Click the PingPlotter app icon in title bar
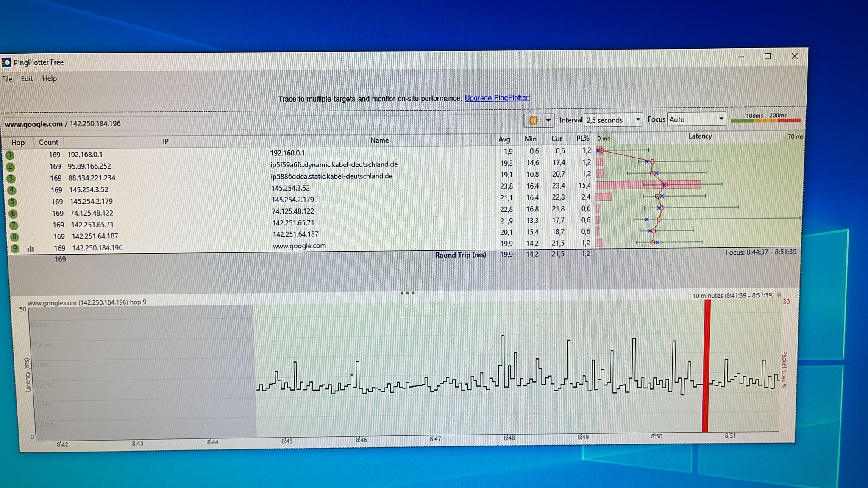 [x=6, y=63]
